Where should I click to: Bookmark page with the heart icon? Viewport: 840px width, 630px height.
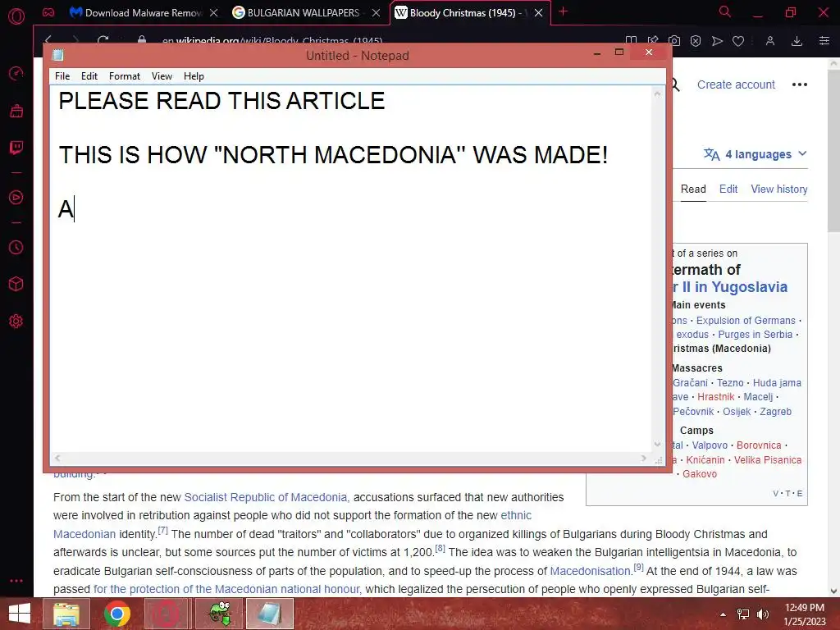(x=738, y=41)
